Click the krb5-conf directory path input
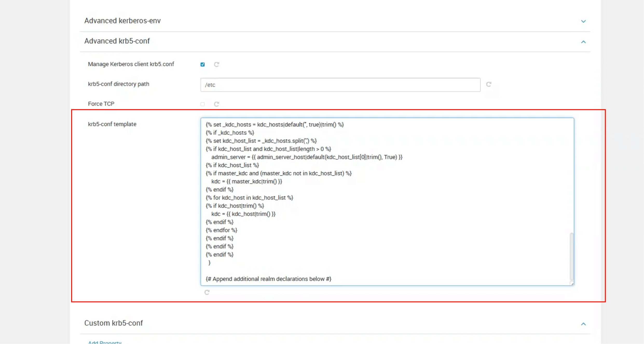This screenshot has width=644, height=344. click(340, 85)
